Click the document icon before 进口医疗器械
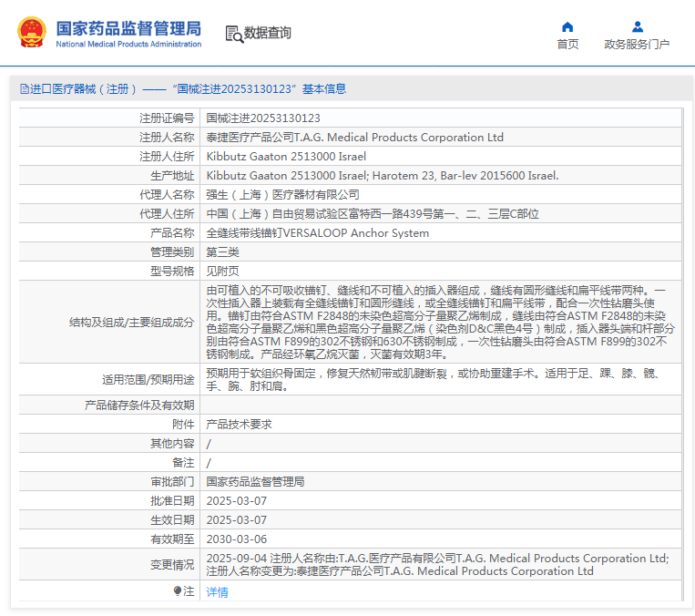695x616 pixels. click(24, 89)
